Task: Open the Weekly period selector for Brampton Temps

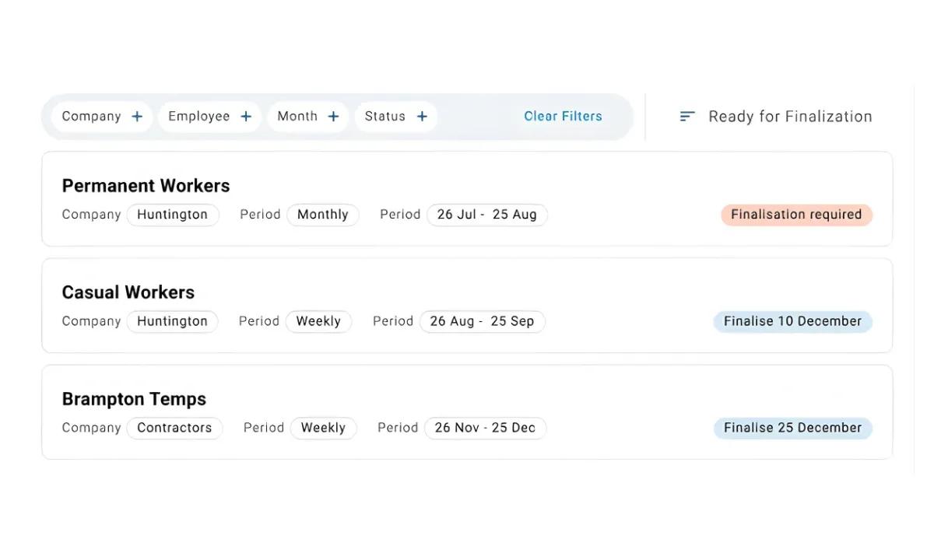Action: coord(324,428)
